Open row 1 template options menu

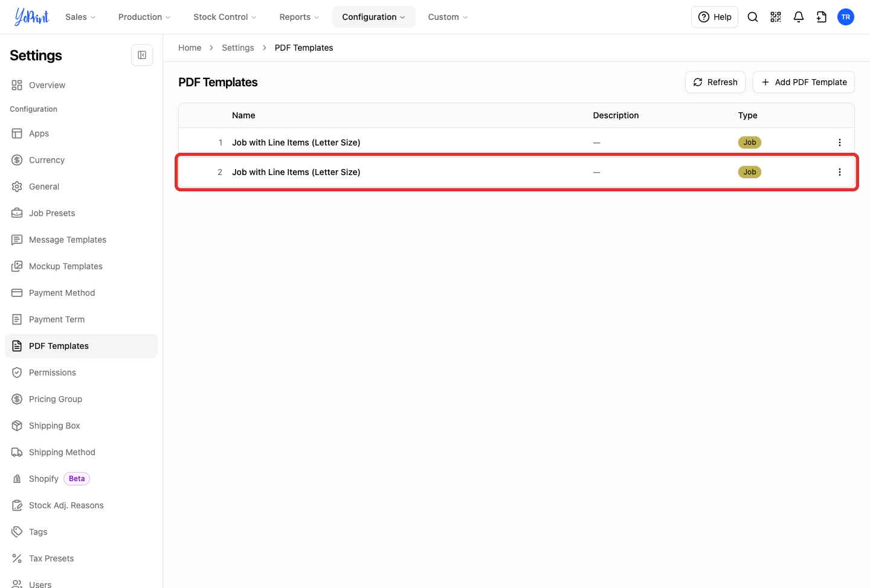(x=840, y=142)
